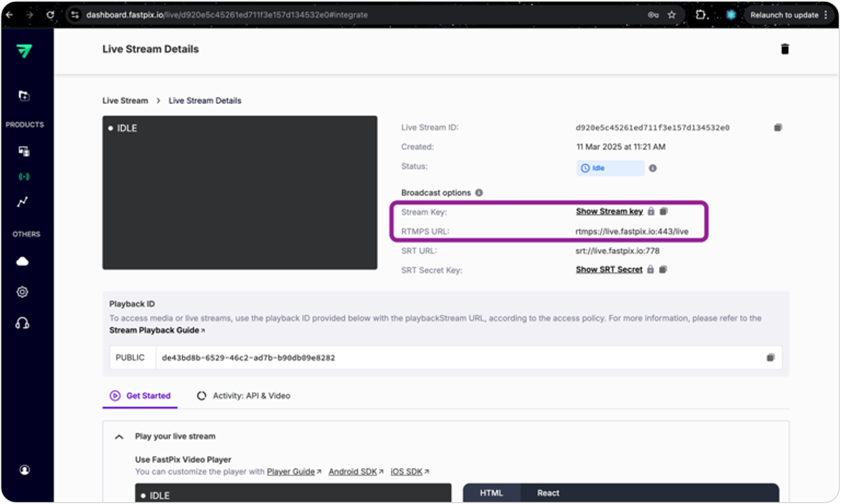Click the info icon next to Idle status
This screenshot has height=504, width=841.
[x=653, y=168]
